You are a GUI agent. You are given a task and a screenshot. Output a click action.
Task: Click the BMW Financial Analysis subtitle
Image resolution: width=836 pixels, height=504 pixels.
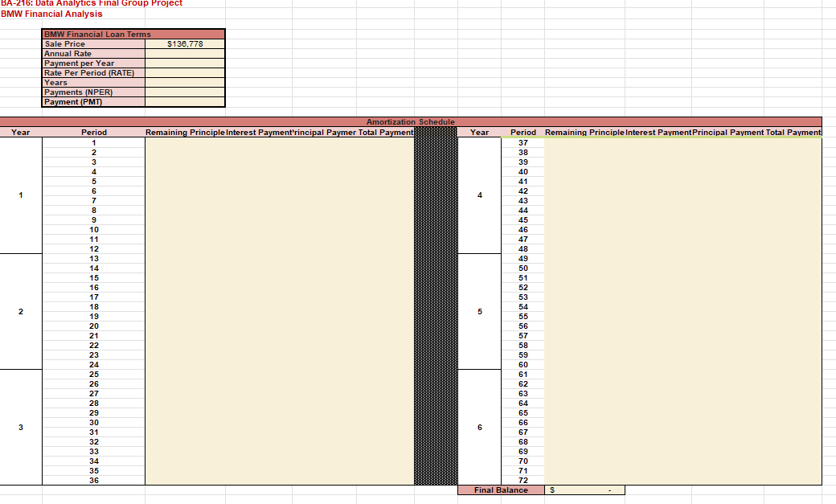(x=51, y=14)
